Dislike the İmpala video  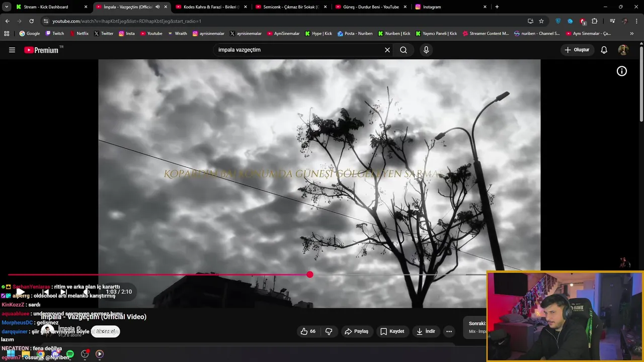pos(329,331)
